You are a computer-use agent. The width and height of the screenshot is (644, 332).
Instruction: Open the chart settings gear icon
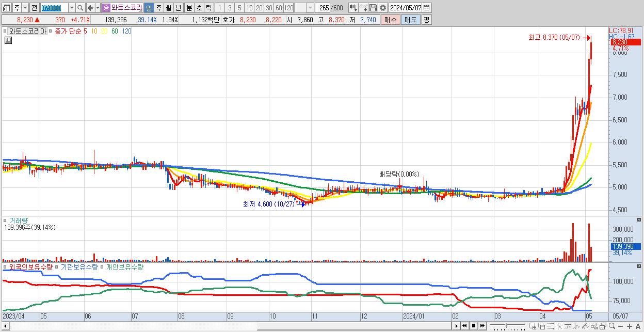382,8
